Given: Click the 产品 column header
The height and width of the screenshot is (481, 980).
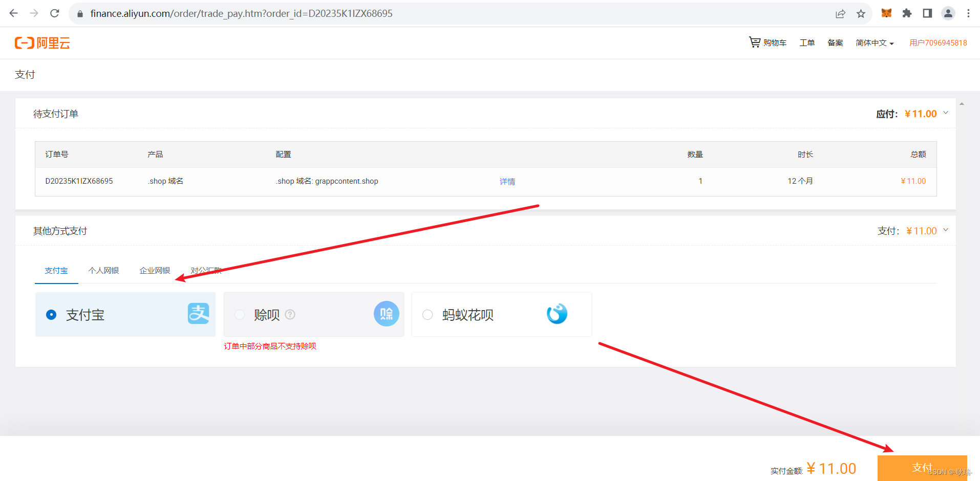Looking at the screenshot, I should pos(155,154).
